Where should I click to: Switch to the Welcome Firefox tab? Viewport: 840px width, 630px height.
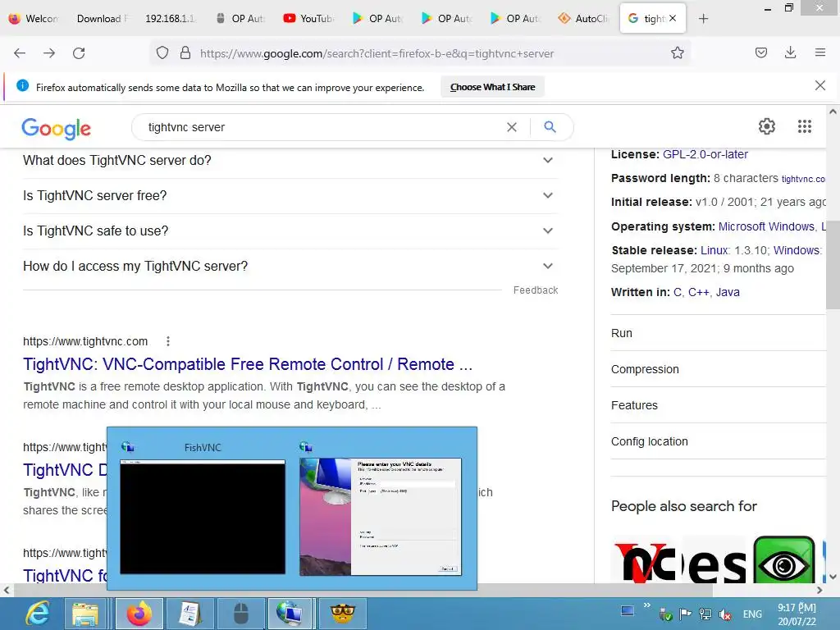pos(33,19)
